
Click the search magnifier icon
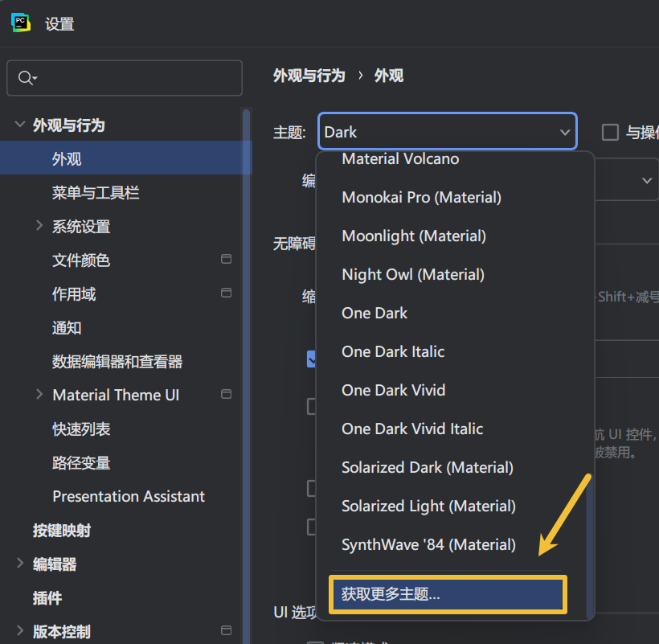tap(25, 78)
